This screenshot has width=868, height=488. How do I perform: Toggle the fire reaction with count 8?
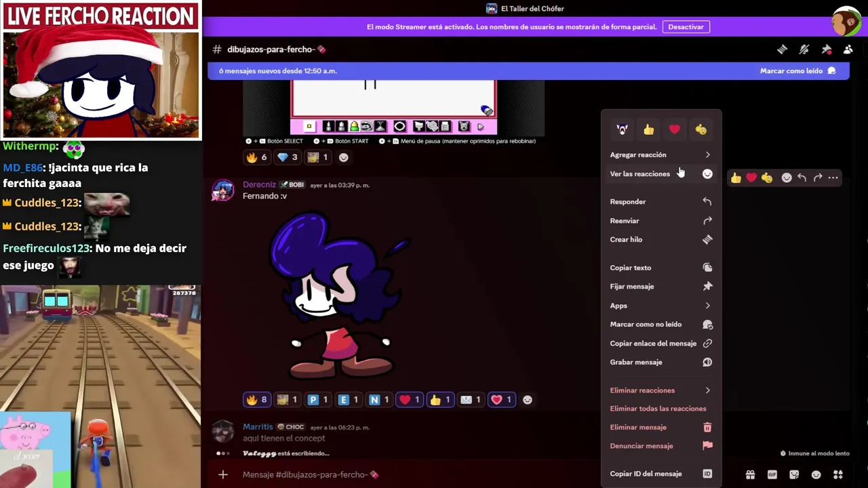click(257, 400)
